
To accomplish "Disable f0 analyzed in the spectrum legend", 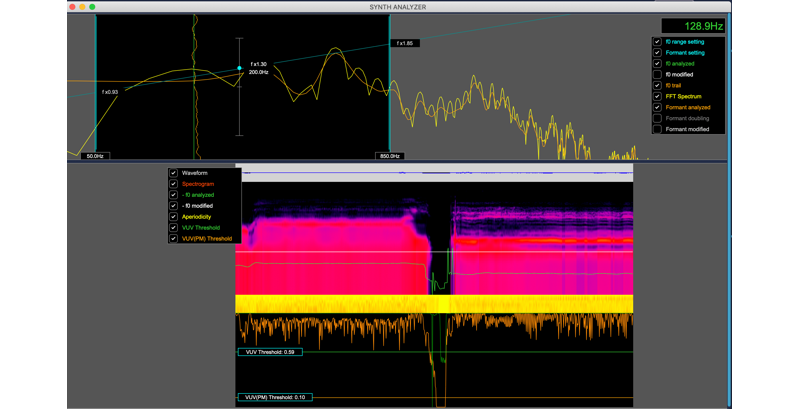I will click(658, 64).
